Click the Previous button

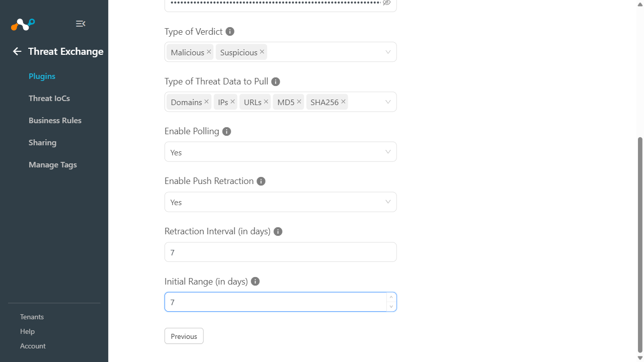point(184,336)
